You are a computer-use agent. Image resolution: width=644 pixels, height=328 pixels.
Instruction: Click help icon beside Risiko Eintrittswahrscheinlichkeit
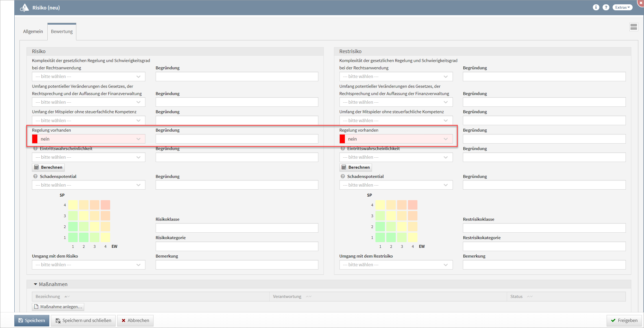35,148
